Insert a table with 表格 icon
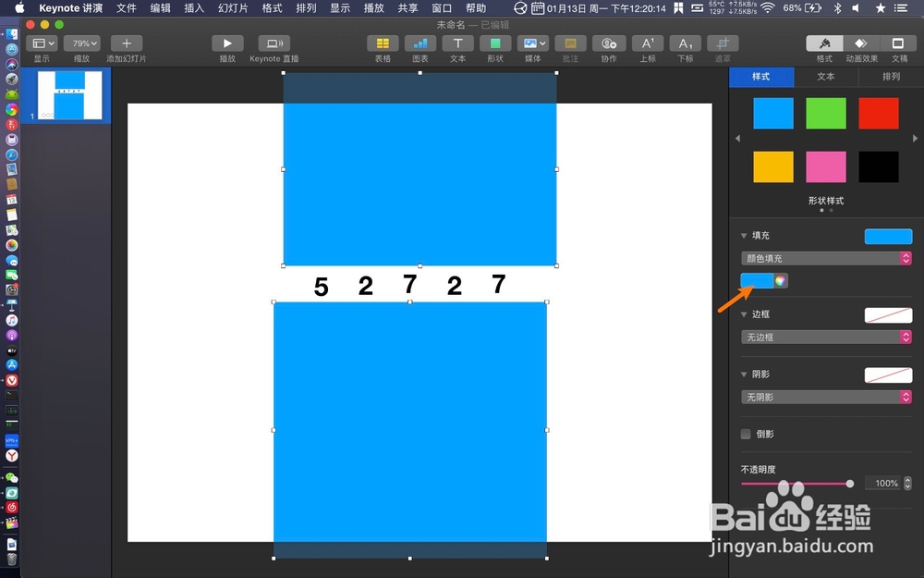 [x=383, y=43]
